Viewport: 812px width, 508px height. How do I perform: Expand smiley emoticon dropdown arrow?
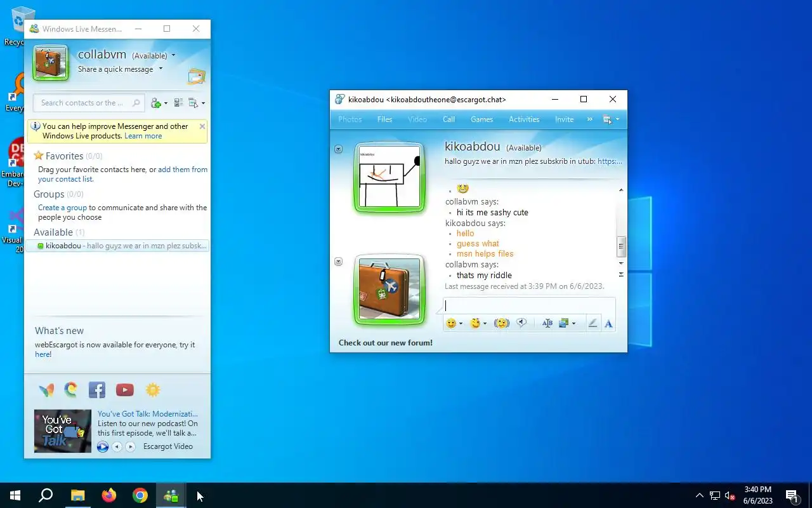click(x=461, y=324)
